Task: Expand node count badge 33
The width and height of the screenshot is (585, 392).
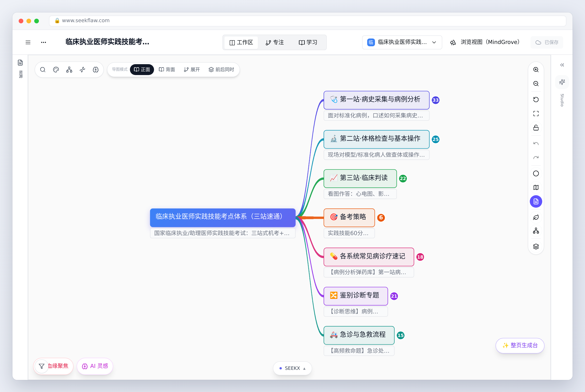Action: pos(435,100)
